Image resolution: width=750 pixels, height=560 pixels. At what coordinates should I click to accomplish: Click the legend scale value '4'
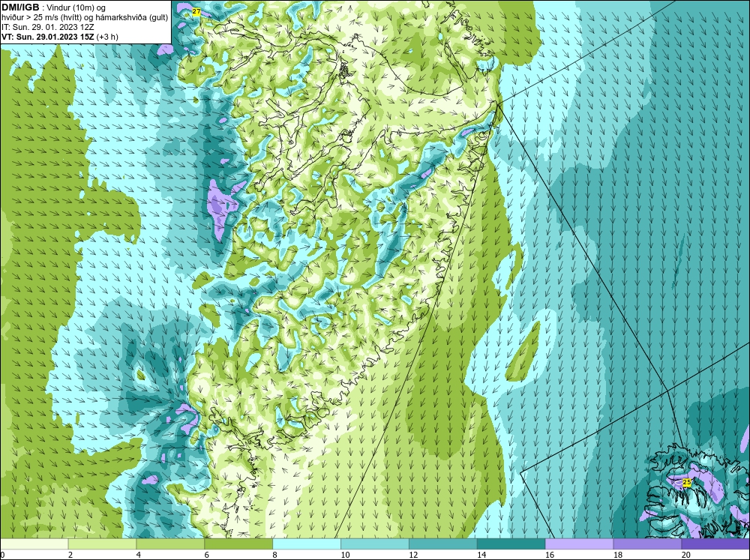point(139,555)
